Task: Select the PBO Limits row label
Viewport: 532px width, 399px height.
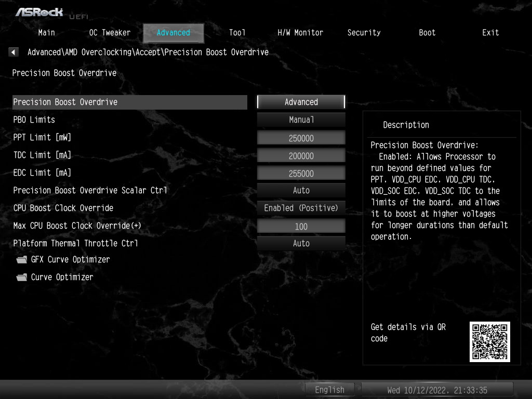Action: [x=34, y=120]
